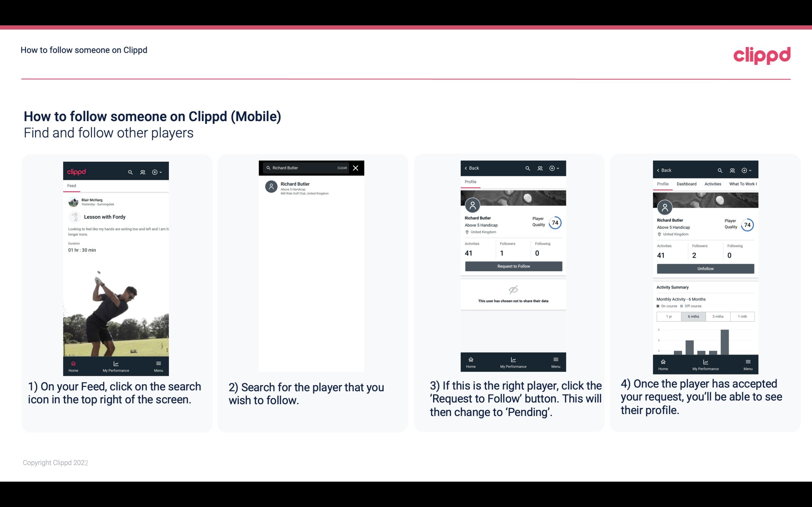
Task: Click the Richard Butler search result entry
Action: pos(312,188)
